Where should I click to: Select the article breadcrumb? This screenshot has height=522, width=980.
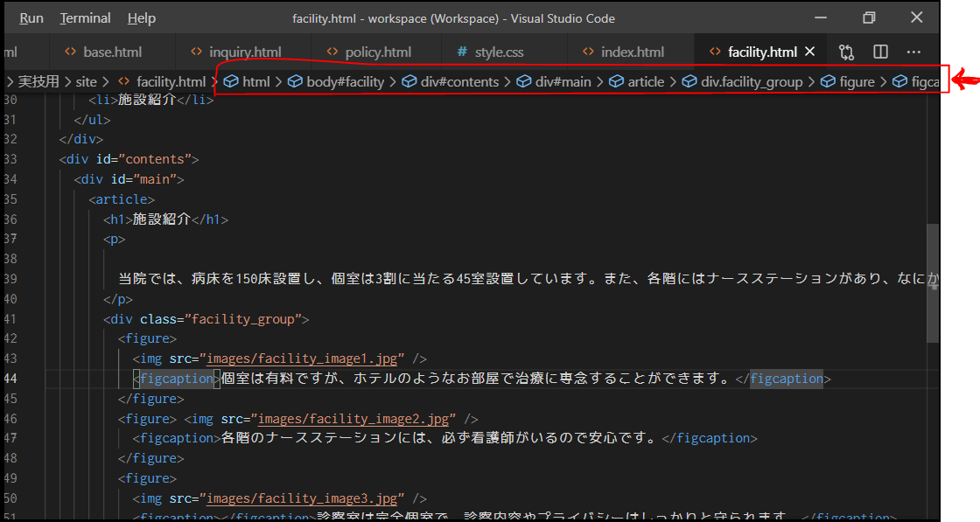pos(647,82)
